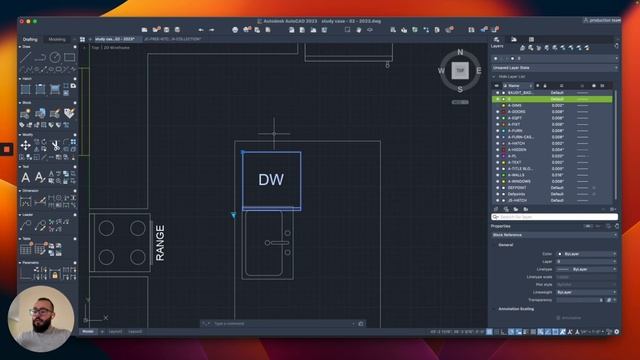Toggle visibility of A-WINDOWS layer

(497, 181)
